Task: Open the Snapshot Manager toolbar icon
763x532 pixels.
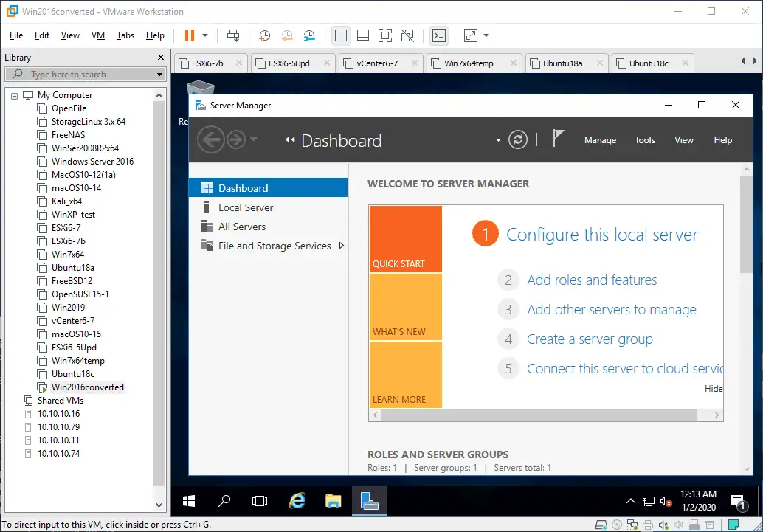Action: 309,35
